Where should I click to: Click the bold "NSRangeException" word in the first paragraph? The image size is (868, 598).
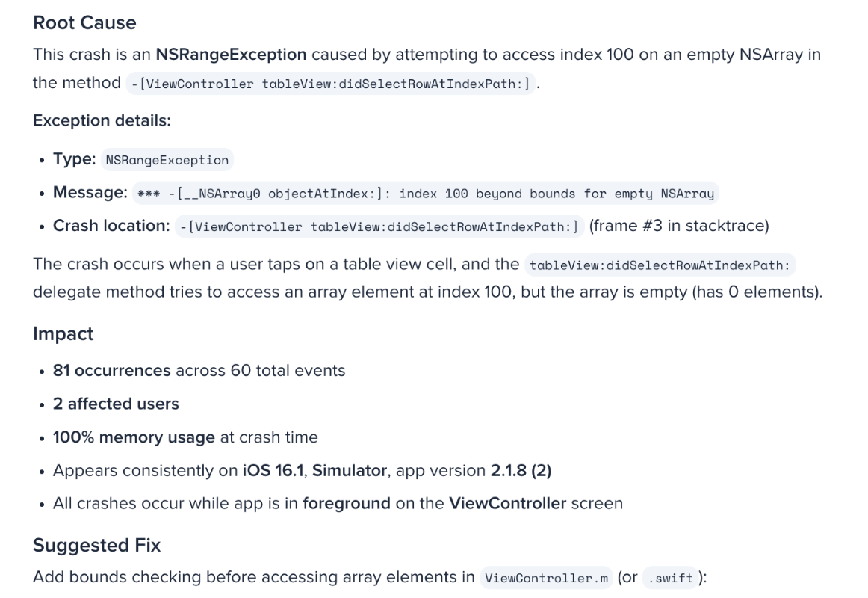coord(231,55)
